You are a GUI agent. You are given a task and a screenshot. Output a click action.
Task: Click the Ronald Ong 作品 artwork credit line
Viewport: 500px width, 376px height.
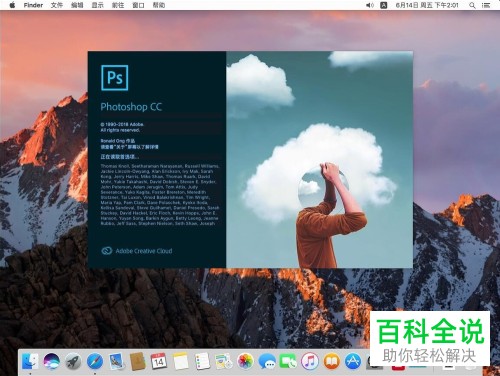pyautogui.click(x=118, y=141)
